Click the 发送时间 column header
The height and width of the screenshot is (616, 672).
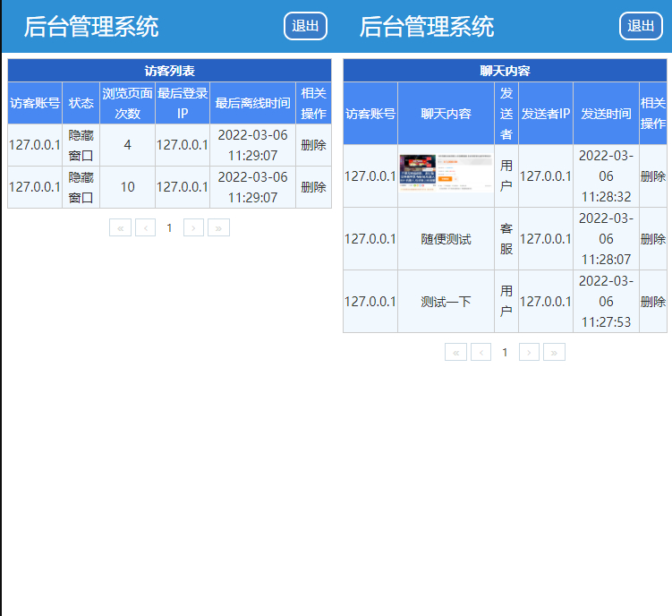606,113
